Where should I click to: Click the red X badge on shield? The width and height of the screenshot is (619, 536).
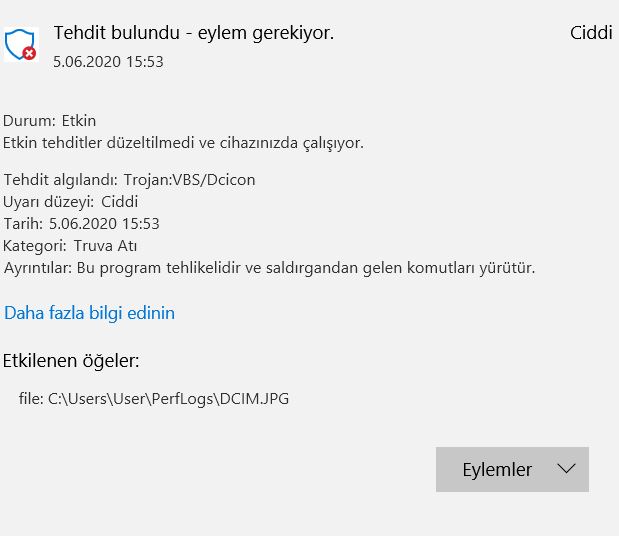30,53
